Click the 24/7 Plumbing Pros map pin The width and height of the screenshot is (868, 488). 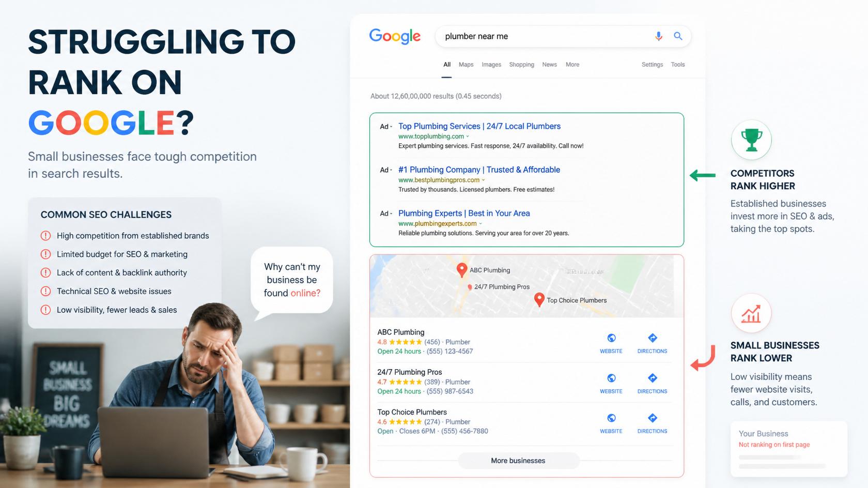pos(470,287)
